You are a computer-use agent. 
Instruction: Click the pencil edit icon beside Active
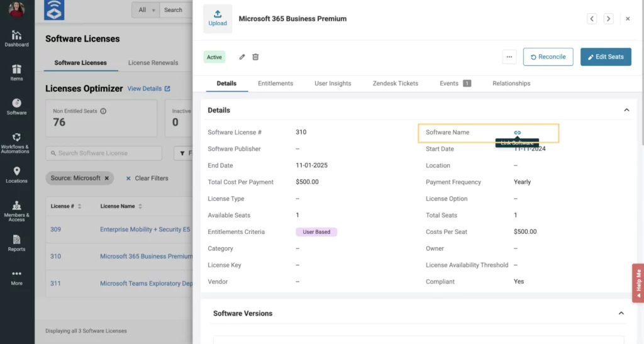coord(242,57)
